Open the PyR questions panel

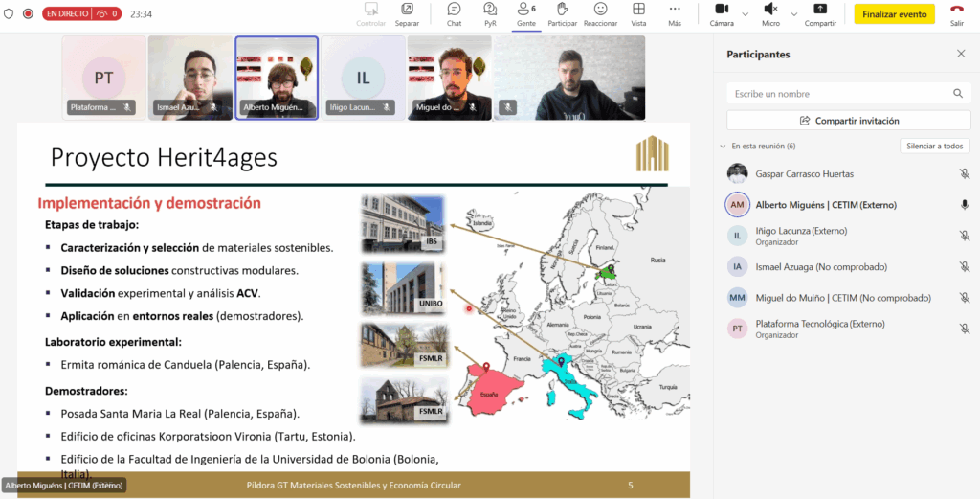[490, 13]
